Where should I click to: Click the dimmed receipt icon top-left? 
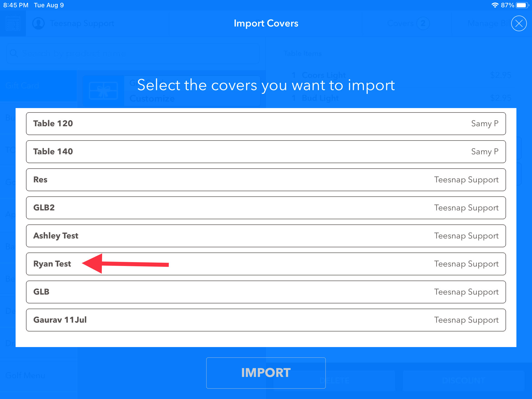click(x=13, y=23)
